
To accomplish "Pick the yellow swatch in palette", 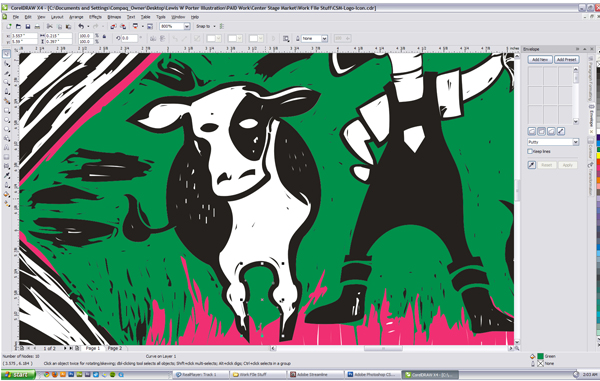I will [x=598, y=156].
